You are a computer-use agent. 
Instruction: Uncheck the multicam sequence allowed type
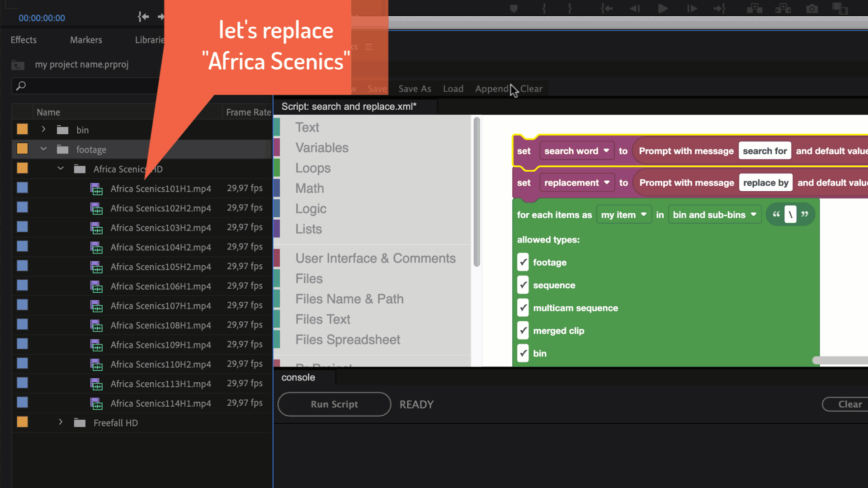tap(523, 308)
